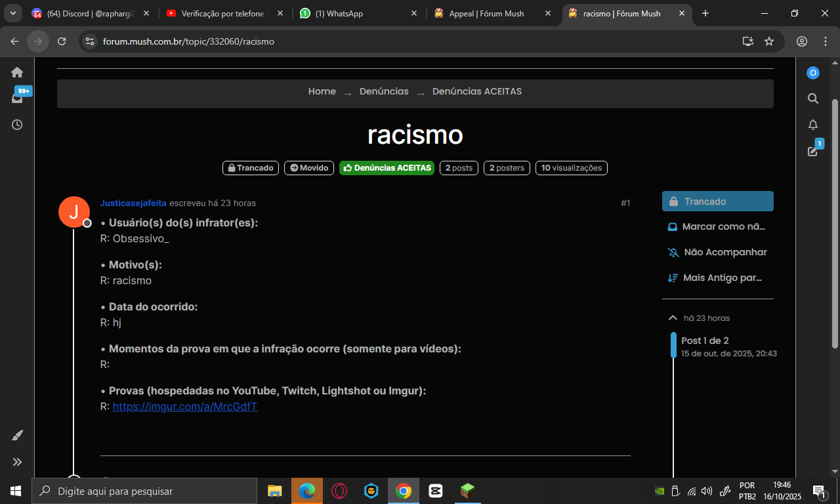
Task: Open the network Wi-Fi tray icon
Action: 692,491
